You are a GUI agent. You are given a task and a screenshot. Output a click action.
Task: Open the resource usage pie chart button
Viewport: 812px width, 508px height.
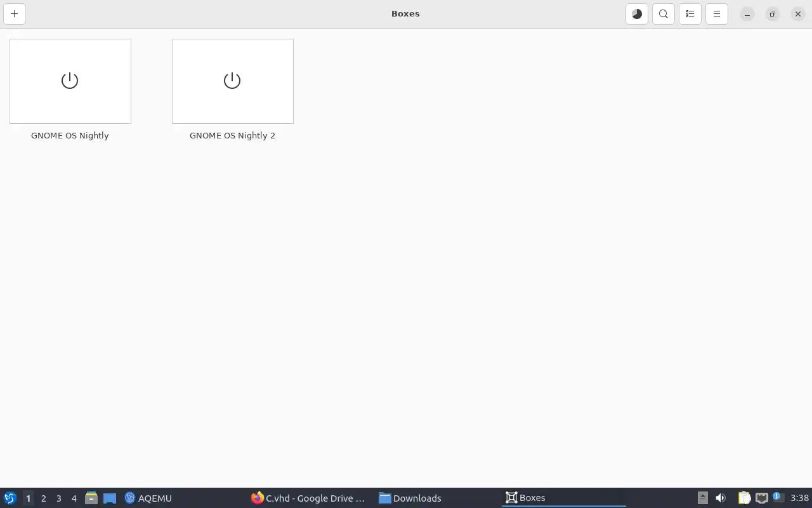(x=637, y=13)
